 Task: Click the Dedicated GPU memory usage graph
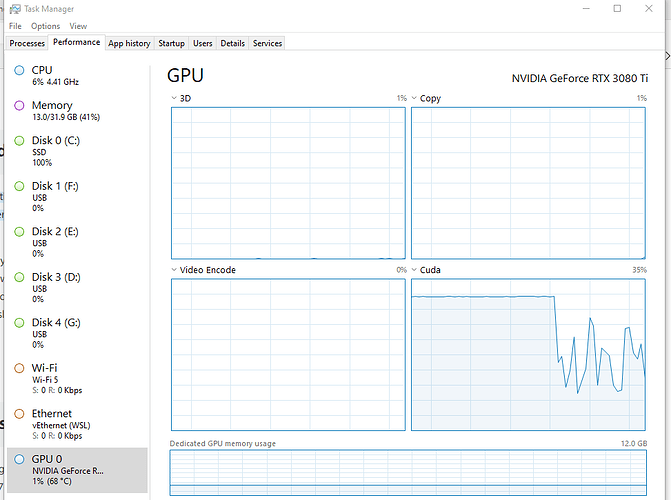pyautogui.click(x=408, y=473)
